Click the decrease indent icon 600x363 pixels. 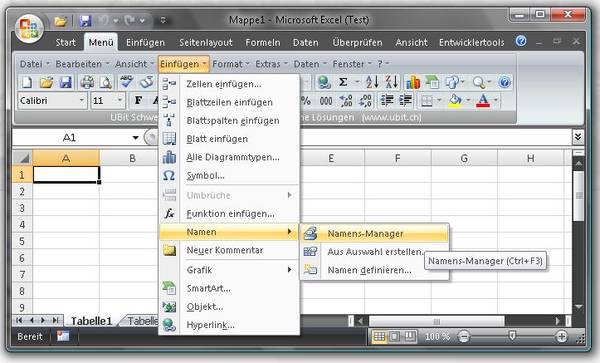(x=387, y=101)
